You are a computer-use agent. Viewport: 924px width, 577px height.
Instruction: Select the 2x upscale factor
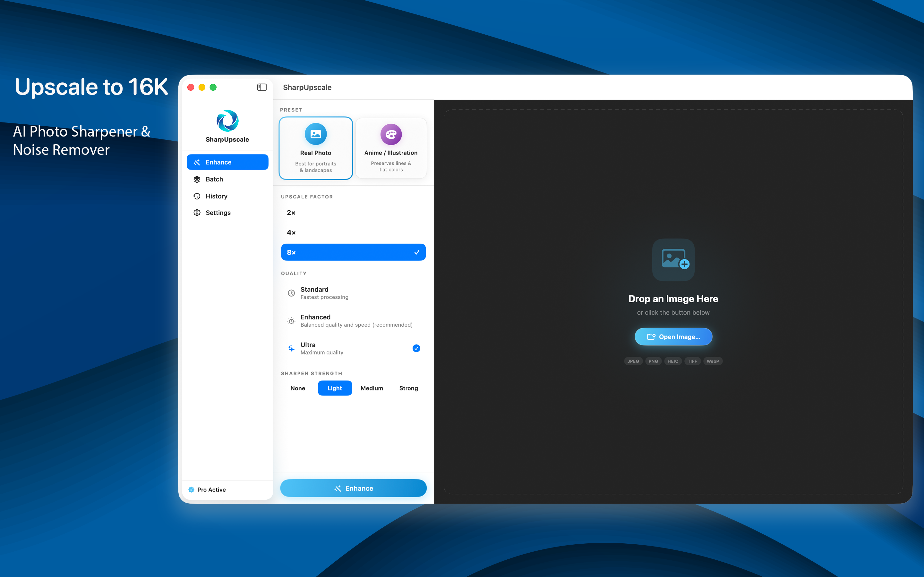[353, 213]
